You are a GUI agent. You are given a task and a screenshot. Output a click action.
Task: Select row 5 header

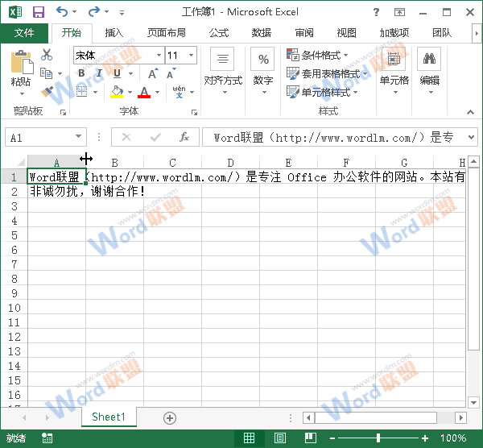coord(14,235)
